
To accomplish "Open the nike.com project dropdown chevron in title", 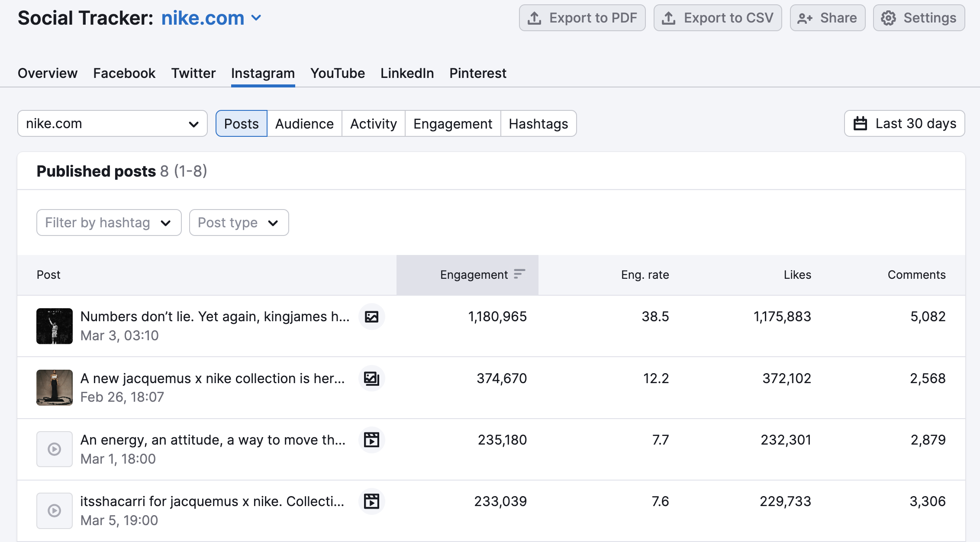I will click(x=256, y=18).
